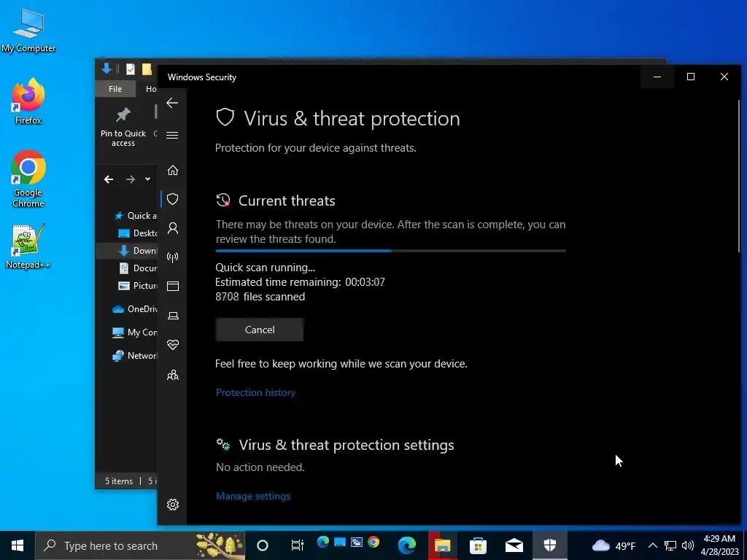Open the clock showing 4:29 AM
Screen dimensions: 747x560
(719, 545)
